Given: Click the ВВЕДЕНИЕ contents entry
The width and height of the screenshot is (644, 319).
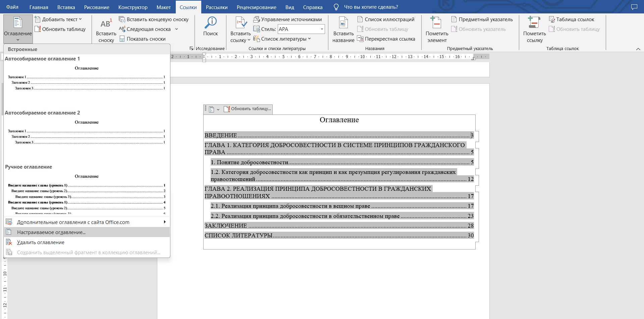Looking at the screenshot, I should click(339, 135).
